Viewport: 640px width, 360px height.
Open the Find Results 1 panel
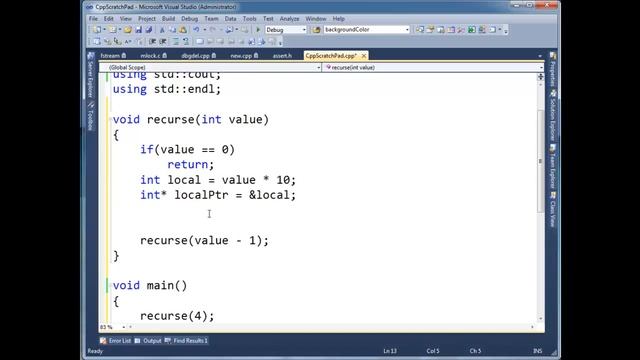(186, 340)
